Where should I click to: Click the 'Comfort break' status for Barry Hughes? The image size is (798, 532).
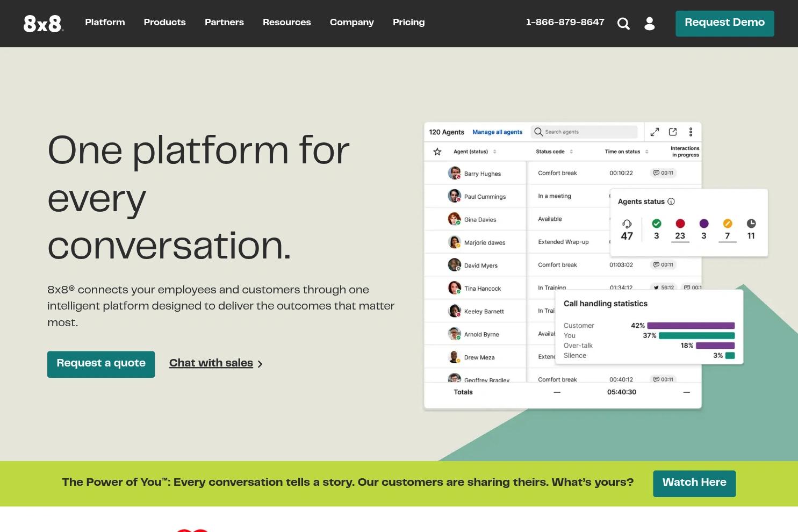557,173
